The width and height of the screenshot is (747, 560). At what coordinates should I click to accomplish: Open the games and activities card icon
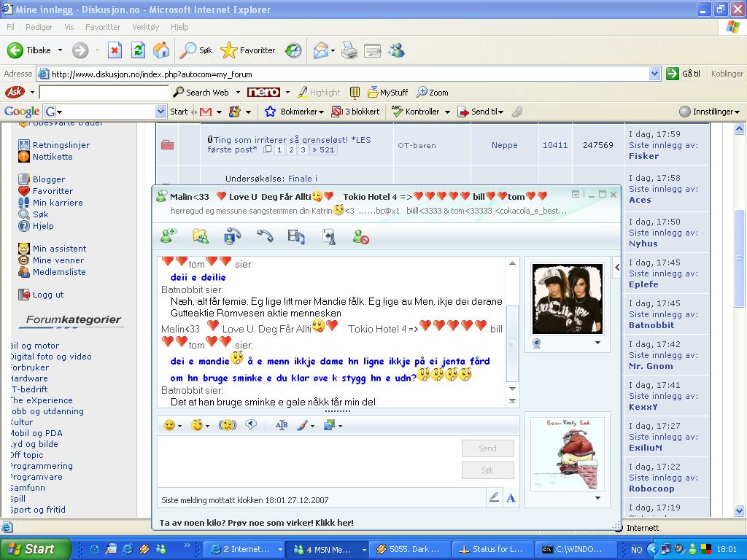point(329,236)
